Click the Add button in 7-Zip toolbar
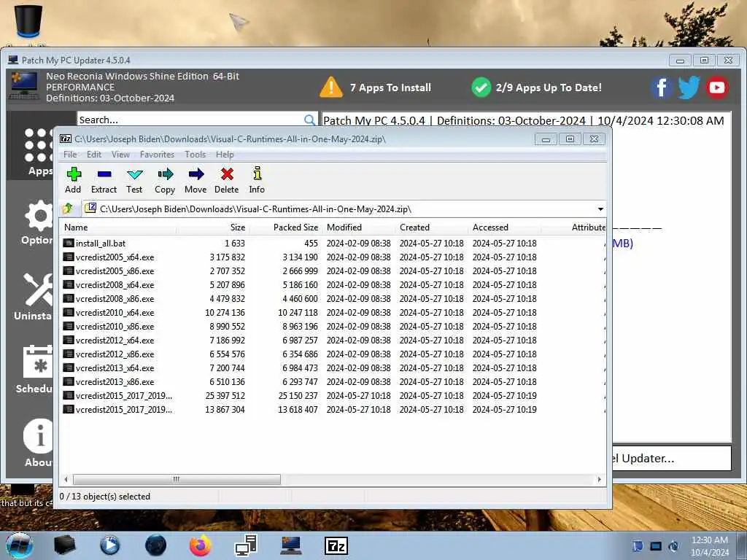 pos(74,180)
